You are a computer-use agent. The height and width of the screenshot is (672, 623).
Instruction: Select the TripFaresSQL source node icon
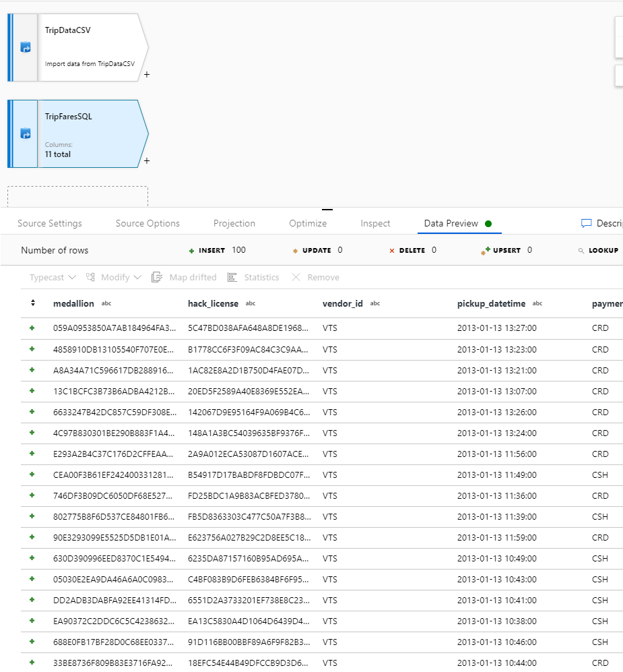[24, 133]
